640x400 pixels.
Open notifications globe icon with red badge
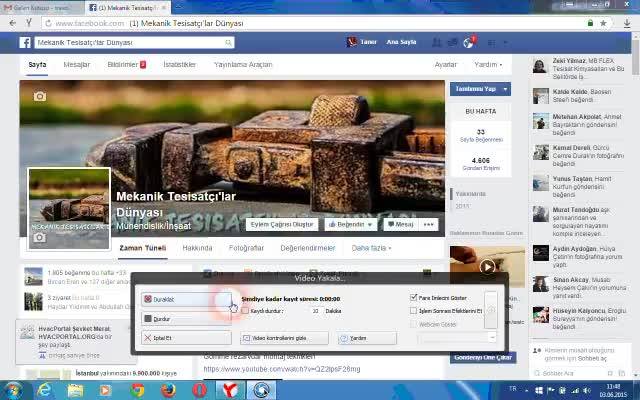coord(469,42)
